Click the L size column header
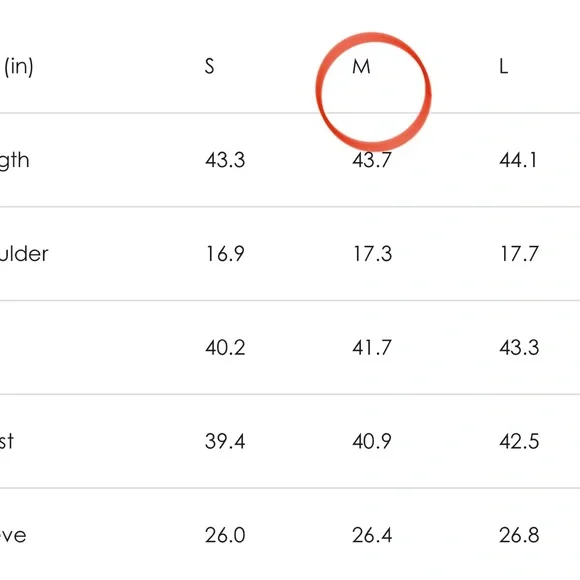 [x=503, y=67]
